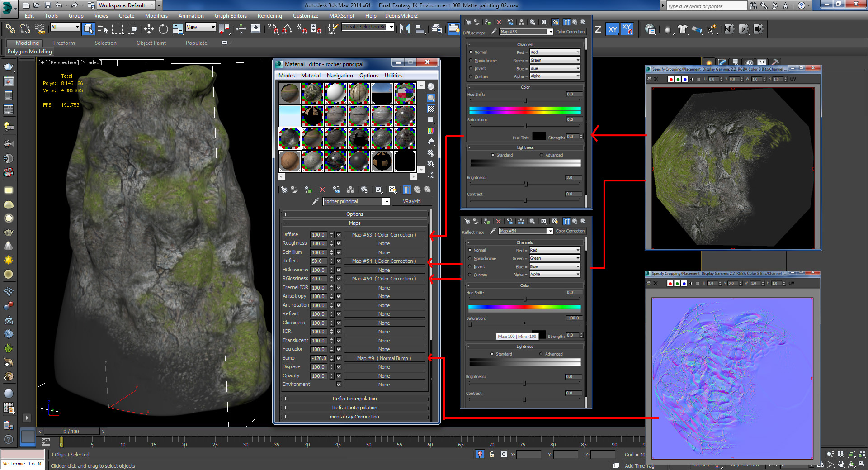This screenshot has height=470, width=868.
Task: Toggle red channel in upper Cropping window
Action: point(671,79)
